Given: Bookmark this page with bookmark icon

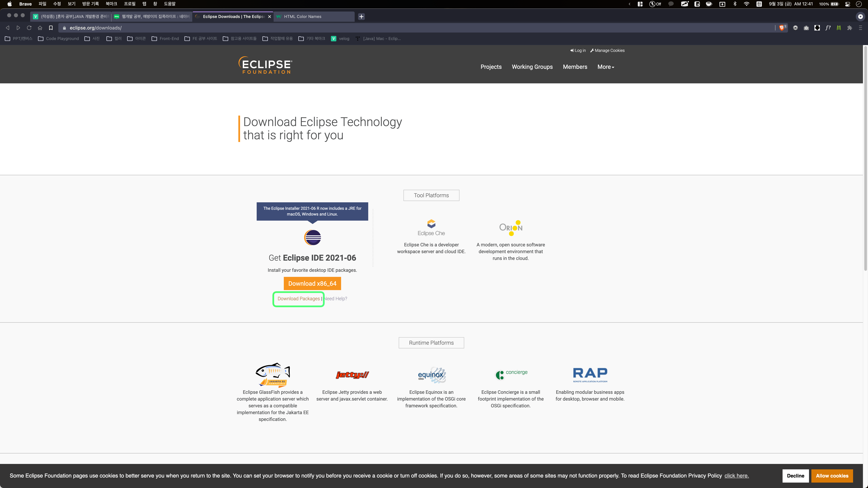Looking at the screenshot, I should click(51, 28).
